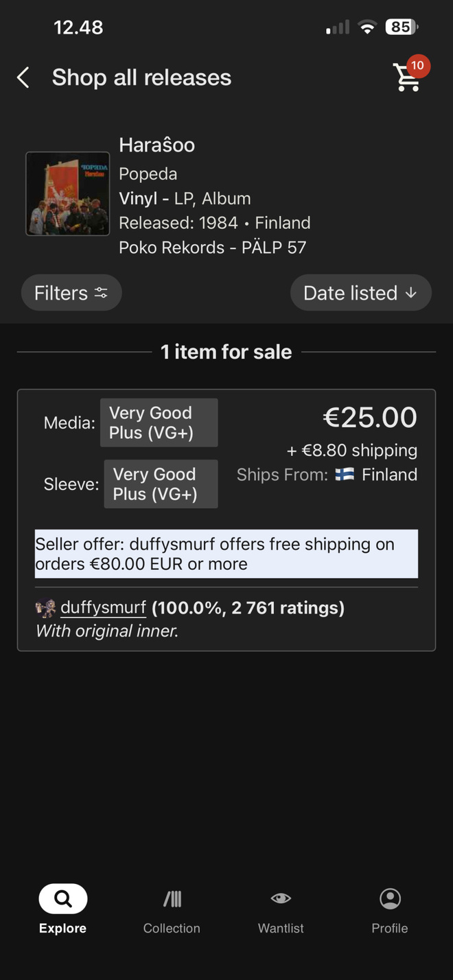
Task: Tap the Wantlist tab label
Action: 281,928
